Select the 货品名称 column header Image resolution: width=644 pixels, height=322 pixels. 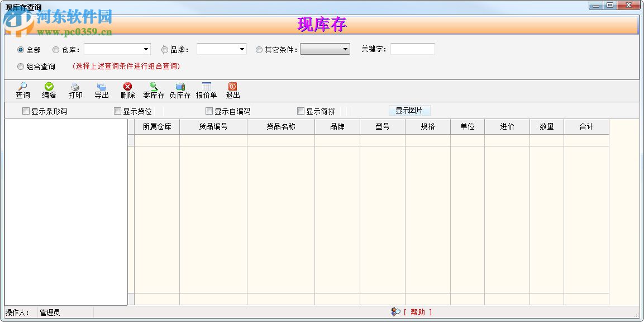pos(280,126)
